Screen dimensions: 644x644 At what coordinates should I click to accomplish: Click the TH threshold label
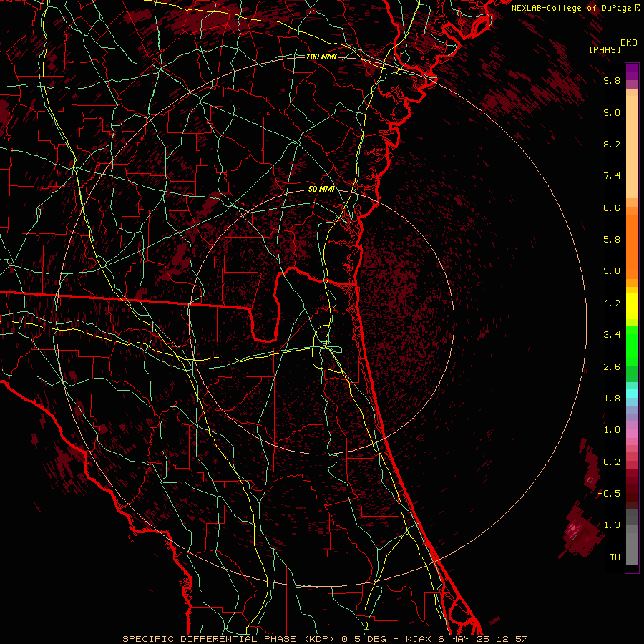[x=615, y=557]
